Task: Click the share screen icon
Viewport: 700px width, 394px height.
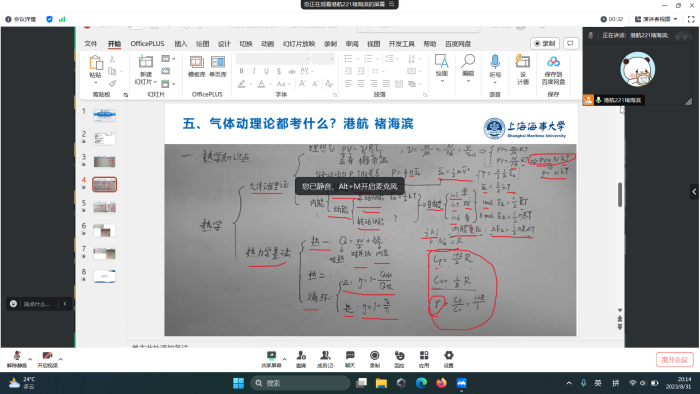Action: click(x=271, y=359)
